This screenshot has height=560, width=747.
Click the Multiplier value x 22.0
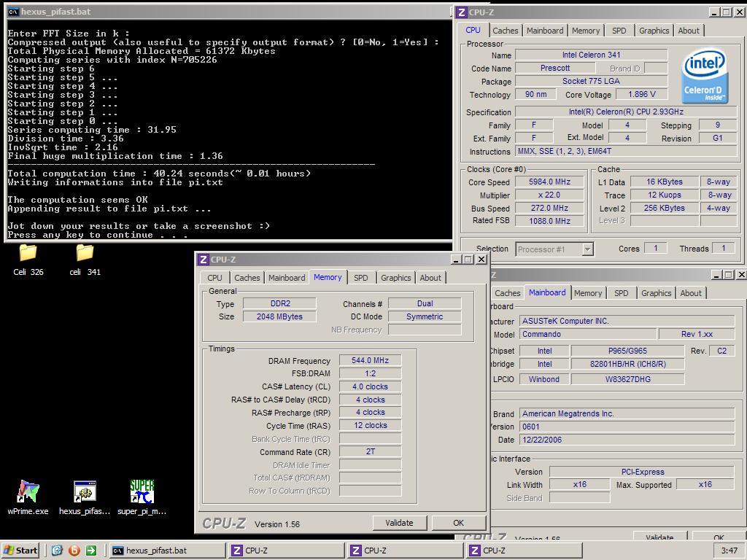[x=550, y=195]
